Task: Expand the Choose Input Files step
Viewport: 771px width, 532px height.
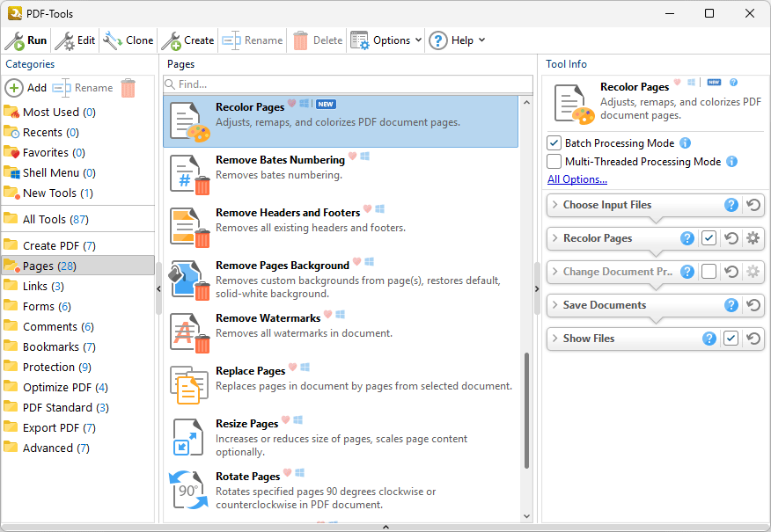Action: pos(555,205)
